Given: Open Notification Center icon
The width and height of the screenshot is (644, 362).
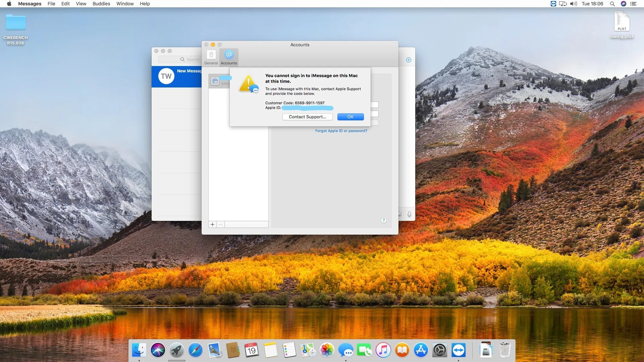Looking at the screenshot, I should pyautogui.click(x=633, y=4).
